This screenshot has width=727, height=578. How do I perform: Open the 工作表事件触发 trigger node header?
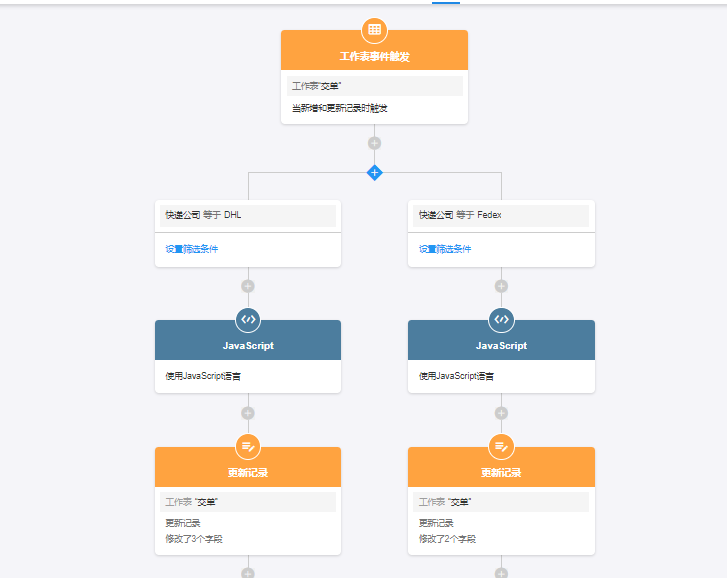point(374,51)
